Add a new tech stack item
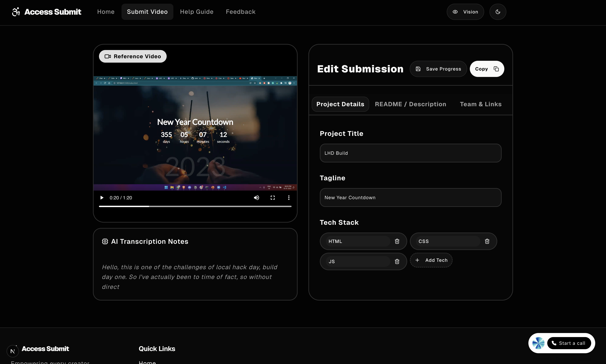Viewport: 606px width, 364px height. pyautogui.click(x=431, y=260)
